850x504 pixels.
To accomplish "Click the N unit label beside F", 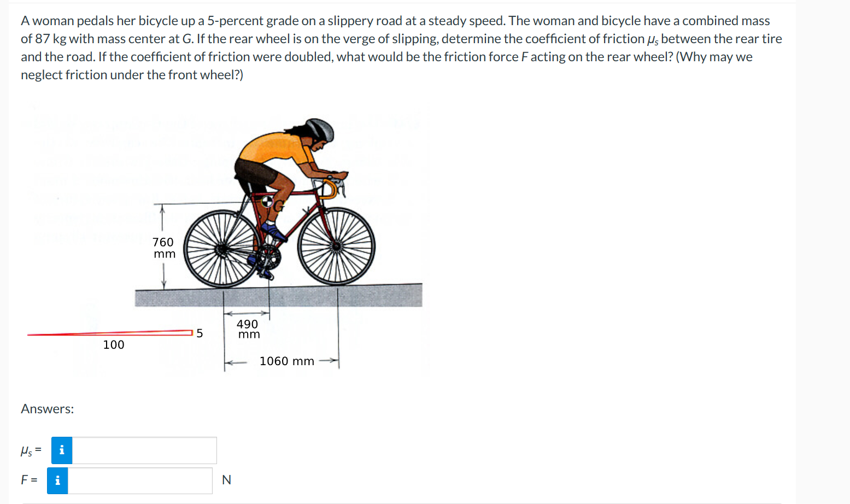I will [x=227, y=479].
